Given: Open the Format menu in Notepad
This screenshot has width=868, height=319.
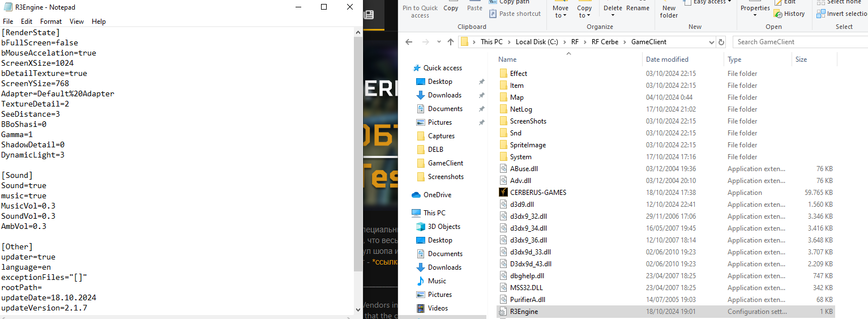Looking at the screenshot, I should (x=51, y=22).
